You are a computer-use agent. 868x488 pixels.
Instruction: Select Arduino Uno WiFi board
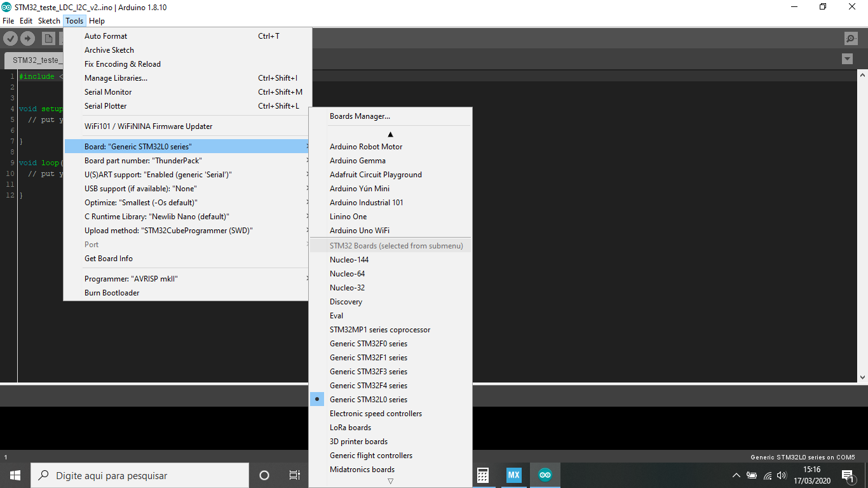pos(390,231)
